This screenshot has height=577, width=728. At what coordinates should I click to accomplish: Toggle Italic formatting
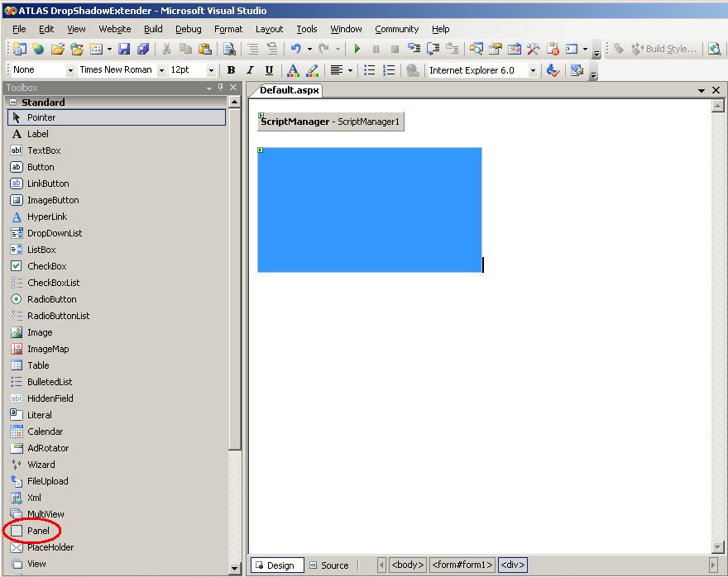pyautogui.click(x=249, y=71)
